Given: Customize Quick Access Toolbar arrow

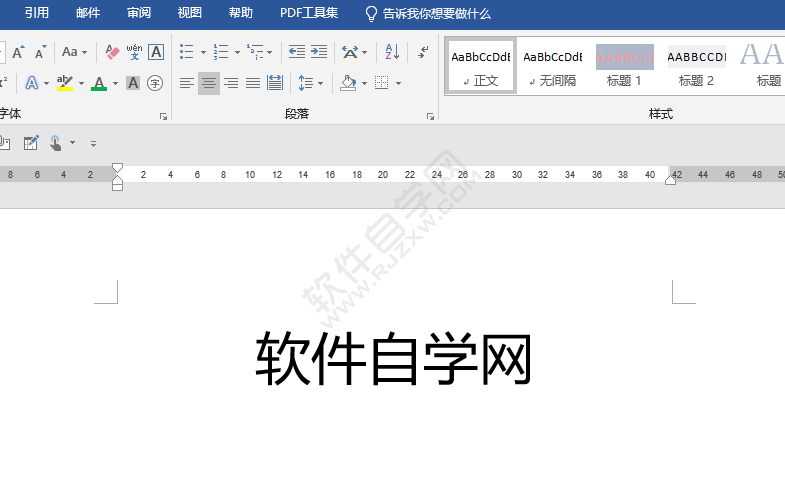Looking at the screenshot, I should point(93,144).
